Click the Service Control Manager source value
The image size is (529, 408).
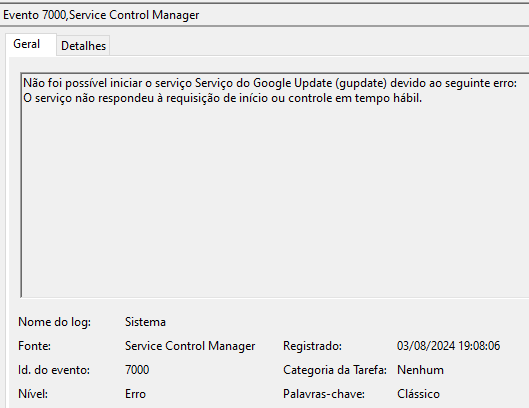(190, 346)
